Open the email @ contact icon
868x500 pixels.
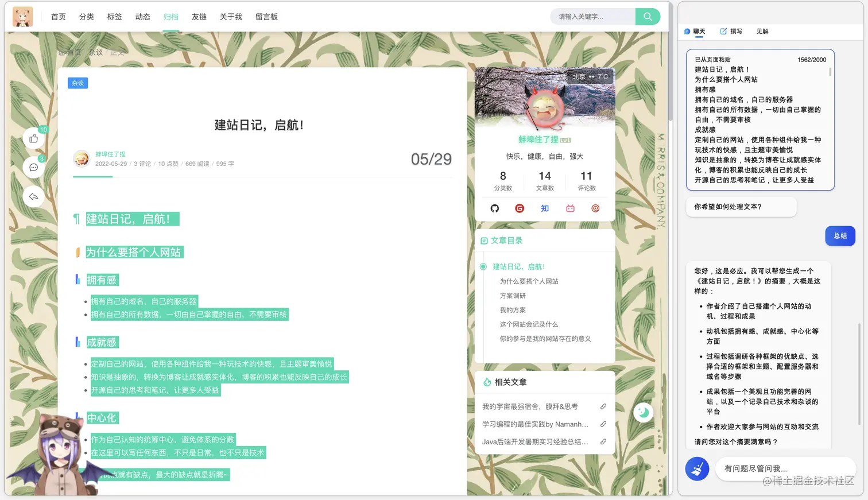tap(595, 208)
